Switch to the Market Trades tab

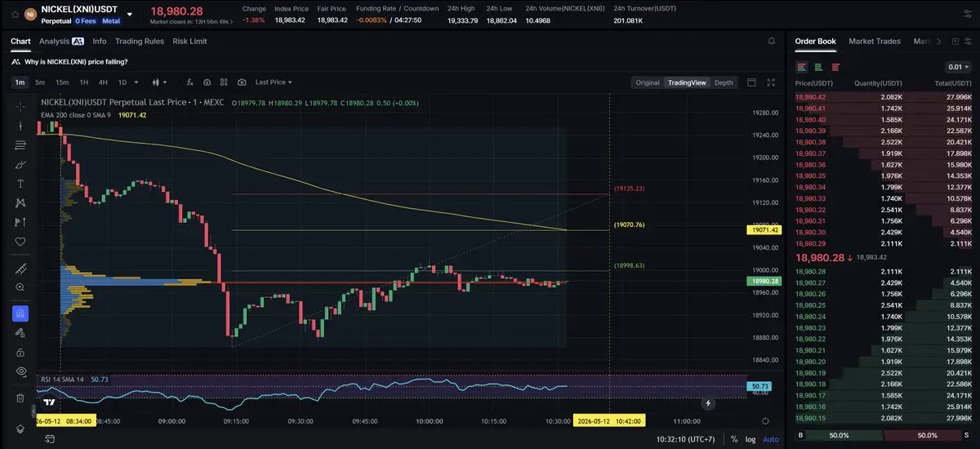875,41
